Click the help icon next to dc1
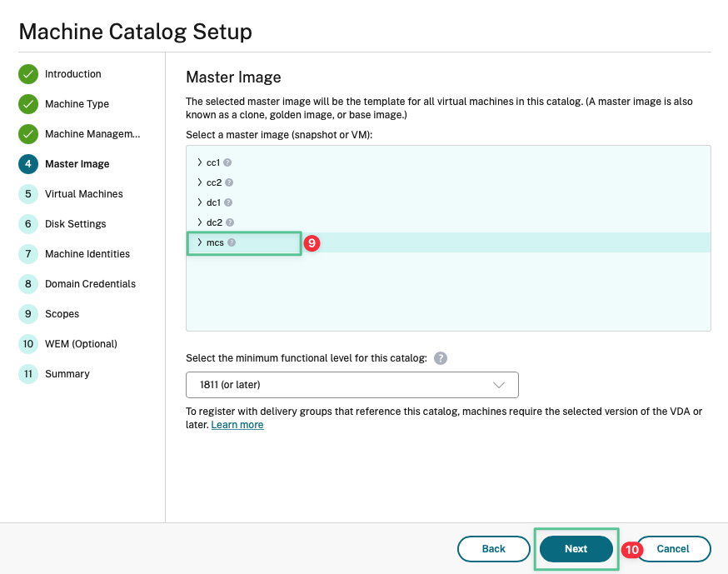728x574 pixels. [228, 202]
